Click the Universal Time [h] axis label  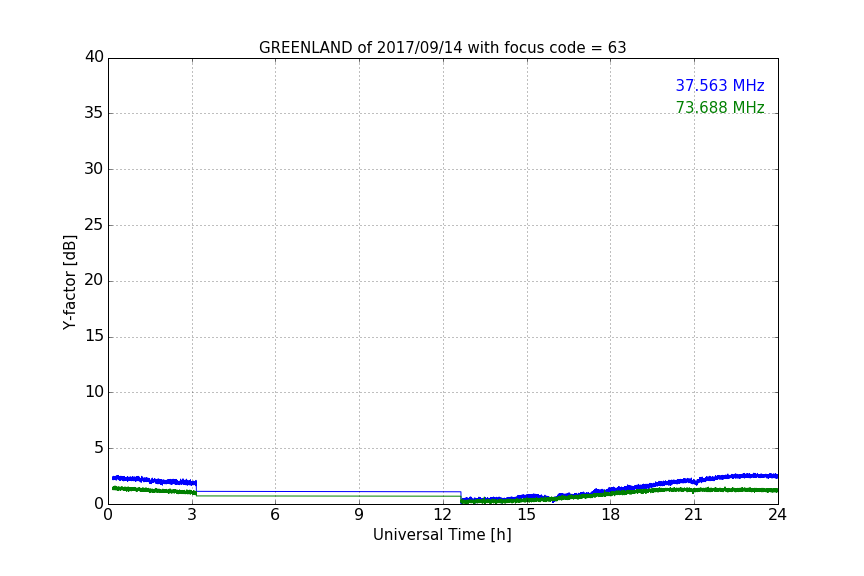442,535
